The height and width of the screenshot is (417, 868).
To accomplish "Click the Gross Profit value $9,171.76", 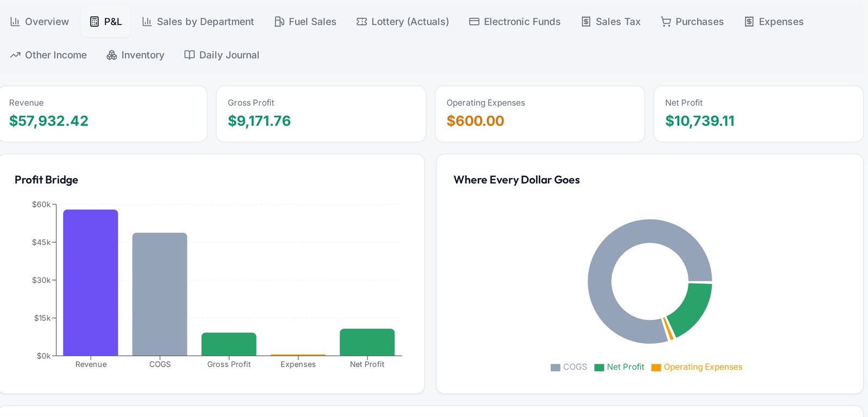I will point(259,121).
